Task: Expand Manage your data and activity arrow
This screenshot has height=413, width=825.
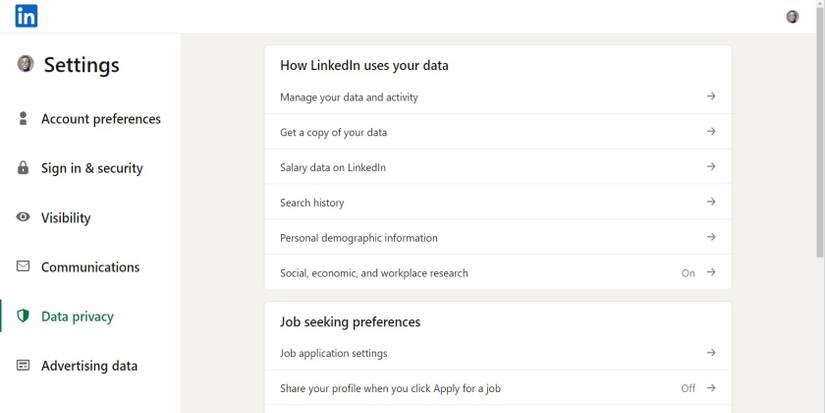Action: [711, 97]
